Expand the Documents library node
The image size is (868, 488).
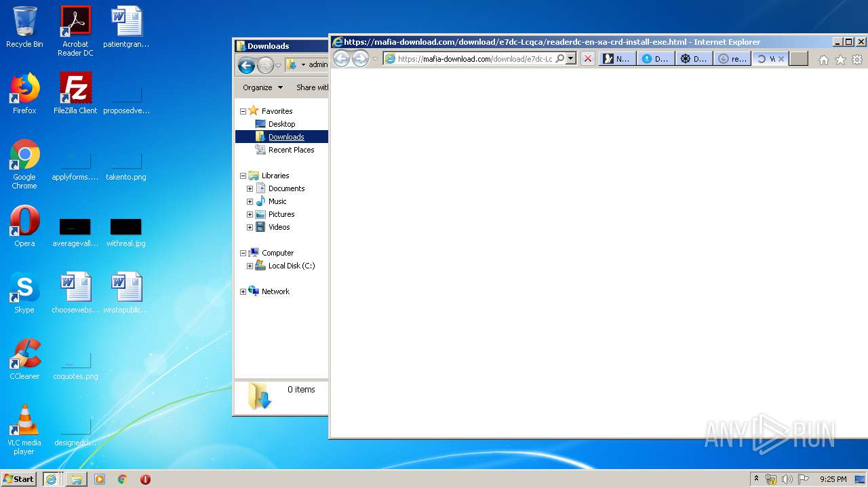pyautogui.click(x=250, y=188)
